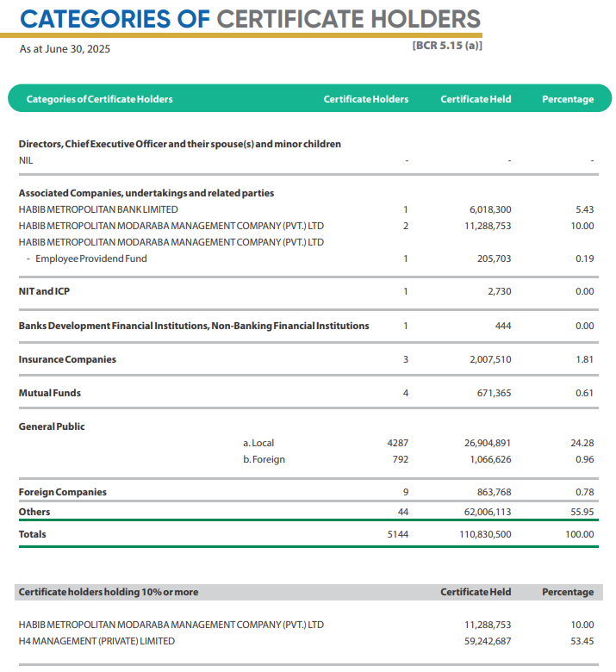Select the Mutual Funds category label
The image size is (616, 672).
[x=50, y=393]
